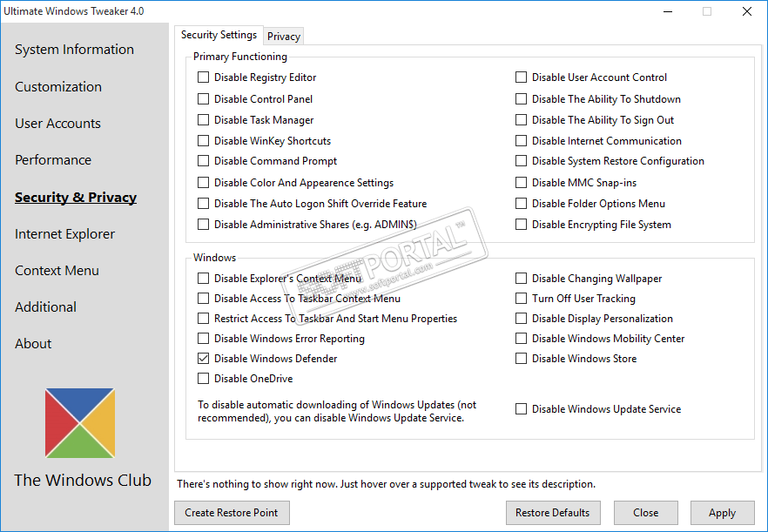768x532 pixels.
Task: Tick Disable Command Prompt
Action: click(x=203, y=161)
